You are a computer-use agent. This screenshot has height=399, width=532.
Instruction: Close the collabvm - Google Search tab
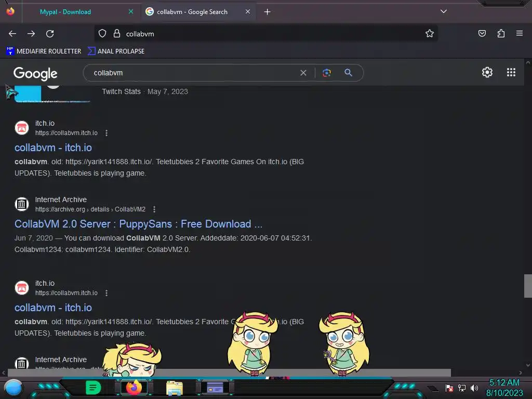coord(248,12)
